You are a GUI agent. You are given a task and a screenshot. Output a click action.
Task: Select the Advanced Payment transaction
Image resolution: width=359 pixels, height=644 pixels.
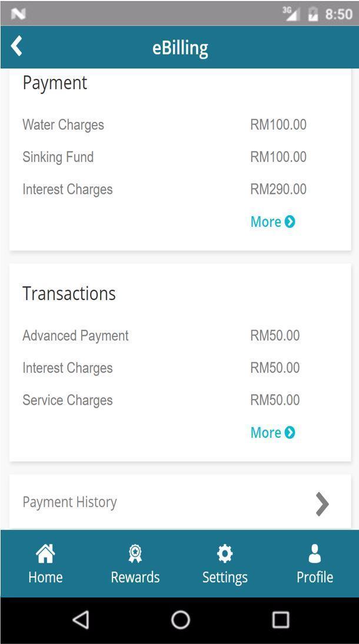coord(75,336)
